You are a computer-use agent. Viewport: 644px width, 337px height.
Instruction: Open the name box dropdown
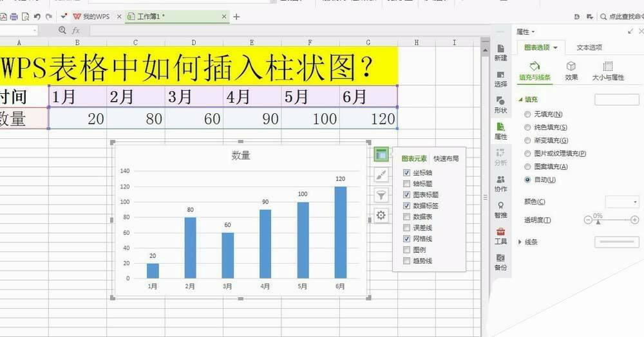point(35,30)
